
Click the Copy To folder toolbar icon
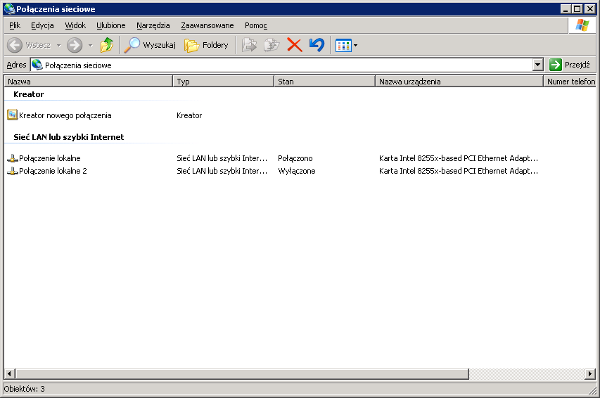click(x=272, y=45)
